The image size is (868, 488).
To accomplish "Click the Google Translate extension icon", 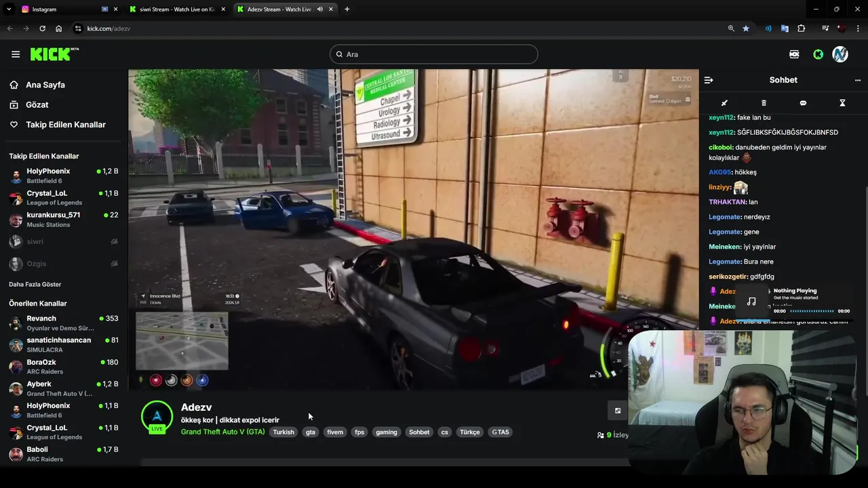I will (785, 28).
